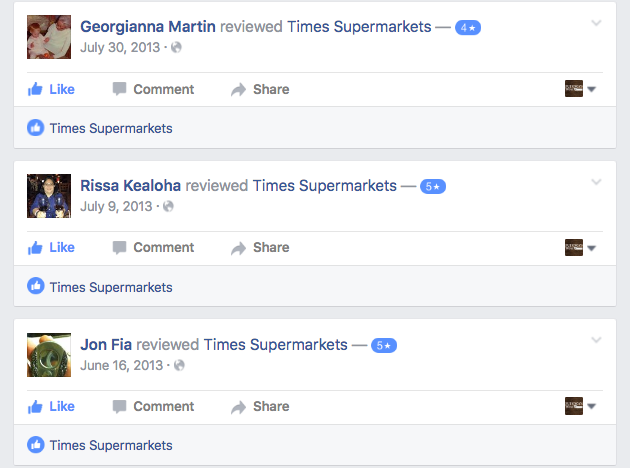Share Georgianna Martin's review via the arrow icon
630x468 pixels.
260,89
